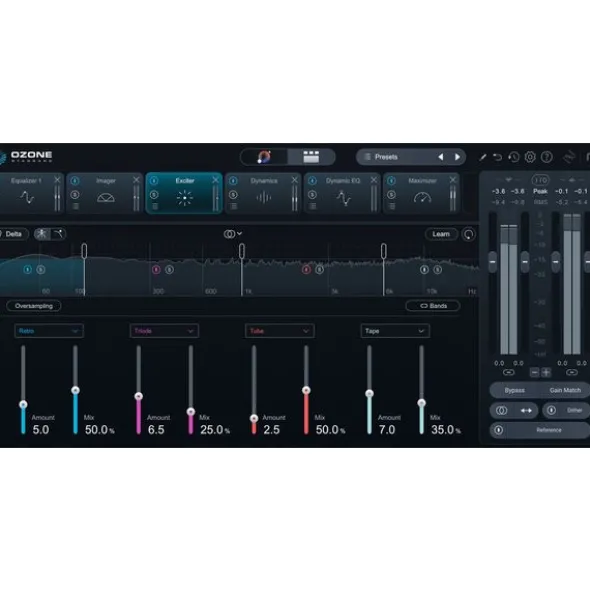Click the output gain link icon

coord(572,372)
